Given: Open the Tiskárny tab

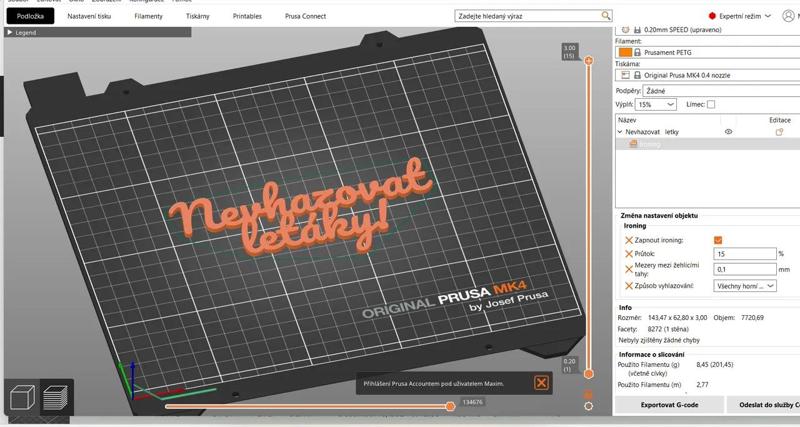Looking at the screenshot, I should click(197, 16).
